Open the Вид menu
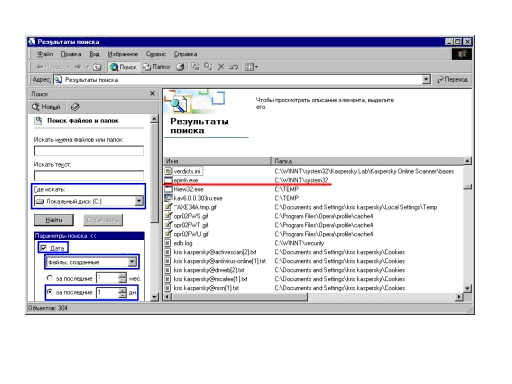 [94, 54]
